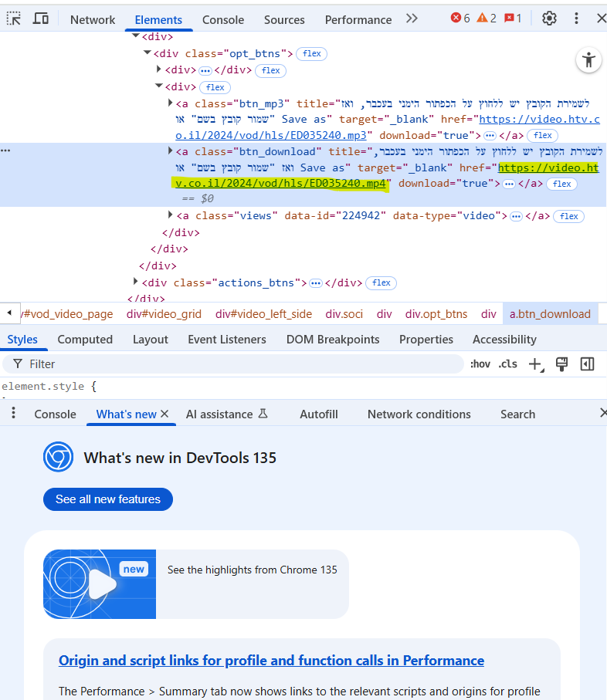Click the styles Filter input field
This screenshot has width=607, height=700.
click(232, 364)
